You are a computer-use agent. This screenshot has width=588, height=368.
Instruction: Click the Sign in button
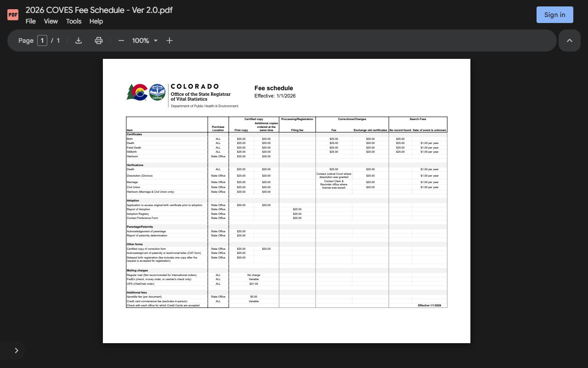(x=555, y=15)
